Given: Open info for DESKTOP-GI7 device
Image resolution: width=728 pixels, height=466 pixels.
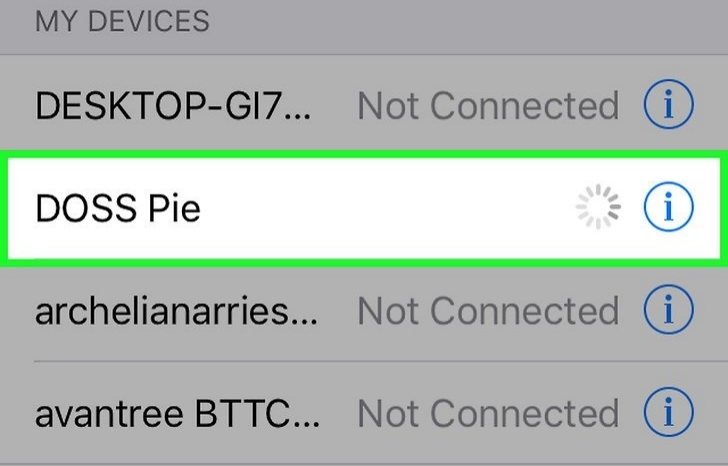Looking at the screenshot, I should (x=668, y=104).
